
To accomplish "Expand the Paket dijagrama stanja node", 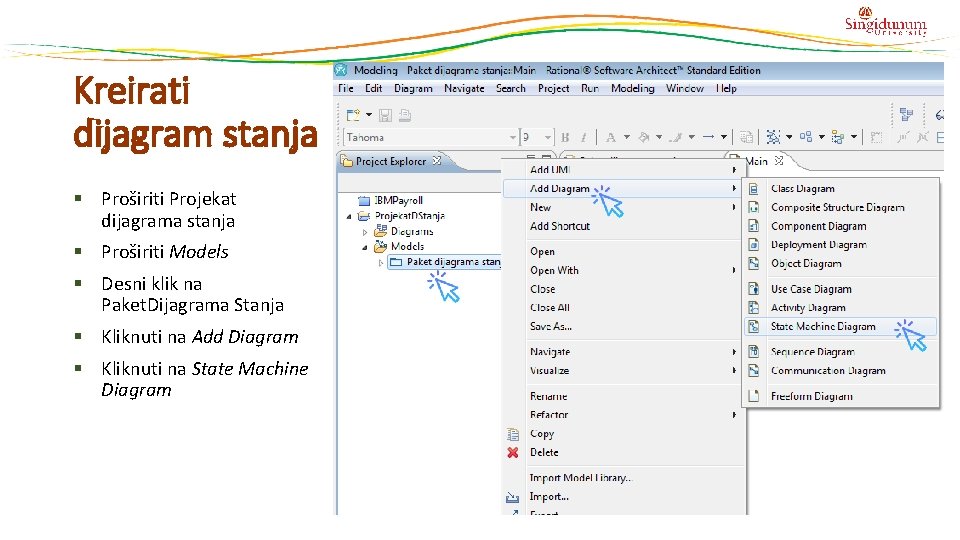I will pyautogui.click(x=381, y=263).
